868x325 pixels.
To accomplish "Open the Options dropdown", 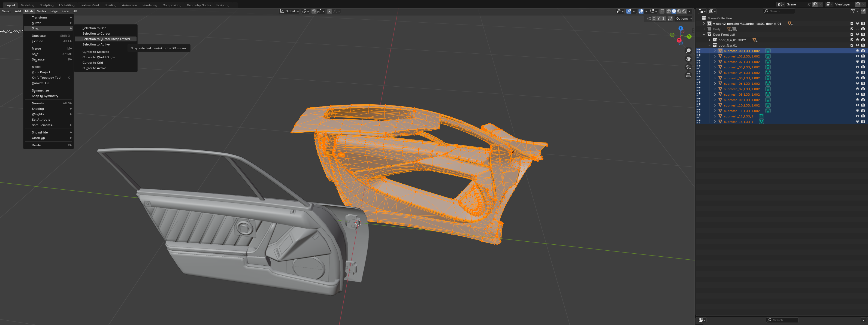I will (684, 19).
